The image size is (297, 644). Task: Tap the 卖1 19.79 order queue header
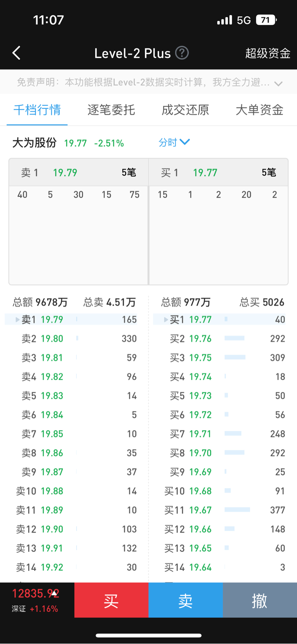79,172
